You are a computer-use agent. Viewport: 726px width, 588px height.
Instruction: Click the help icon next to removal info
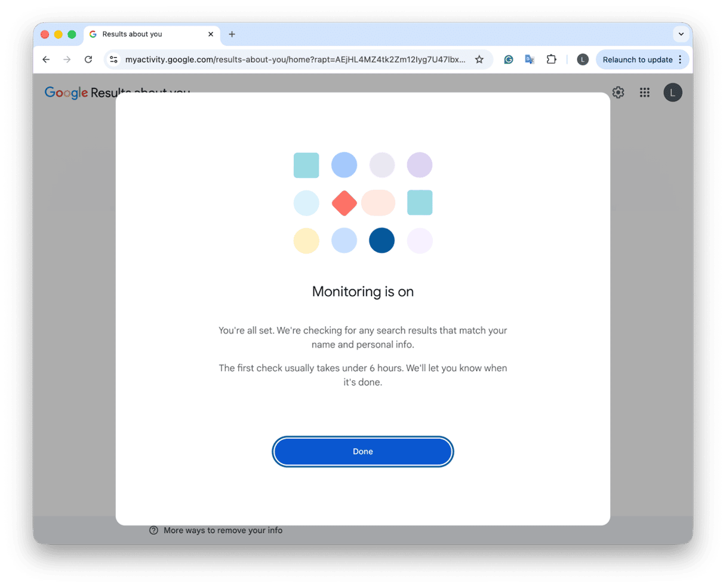tap(153, 530)
